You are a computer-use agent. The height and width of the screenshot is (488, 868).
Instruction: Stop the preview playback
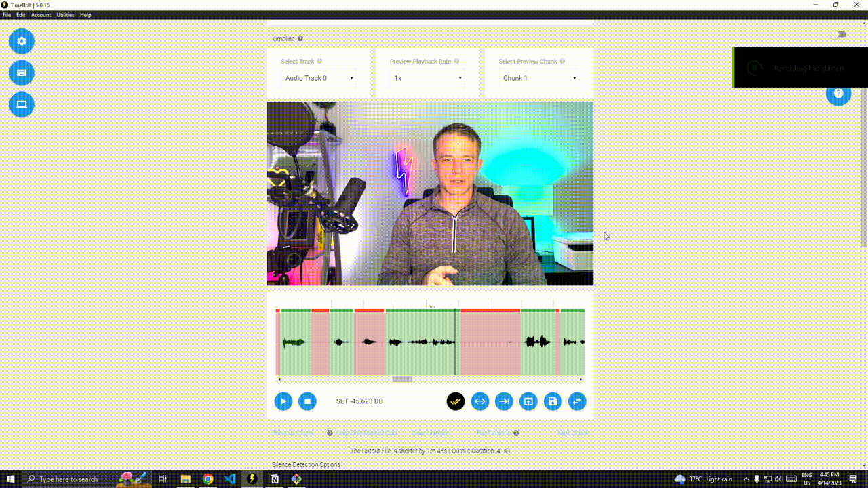[x=307, y=401]
